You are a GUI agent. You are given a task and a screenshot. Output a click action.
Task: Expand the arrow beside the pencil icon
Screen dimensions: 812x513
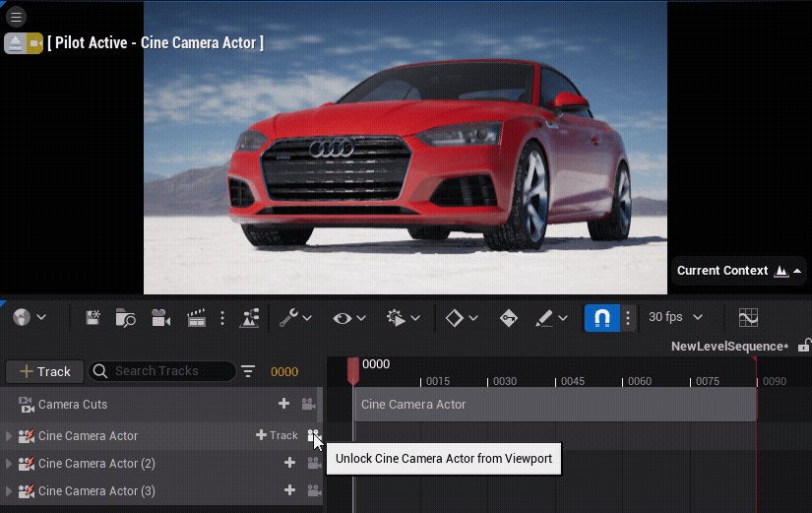click(x=563, y=318)
